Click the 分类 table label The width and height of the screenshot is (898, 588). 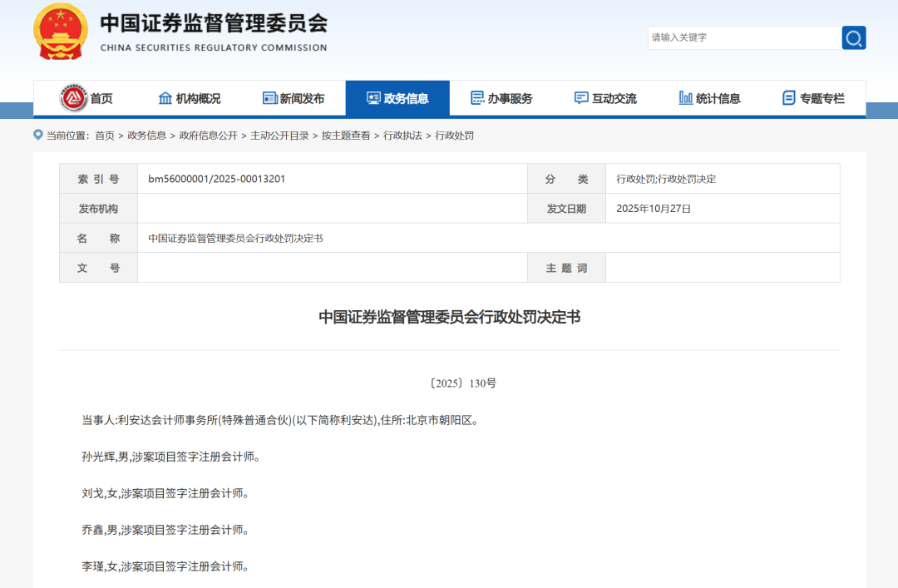(566, 179)
